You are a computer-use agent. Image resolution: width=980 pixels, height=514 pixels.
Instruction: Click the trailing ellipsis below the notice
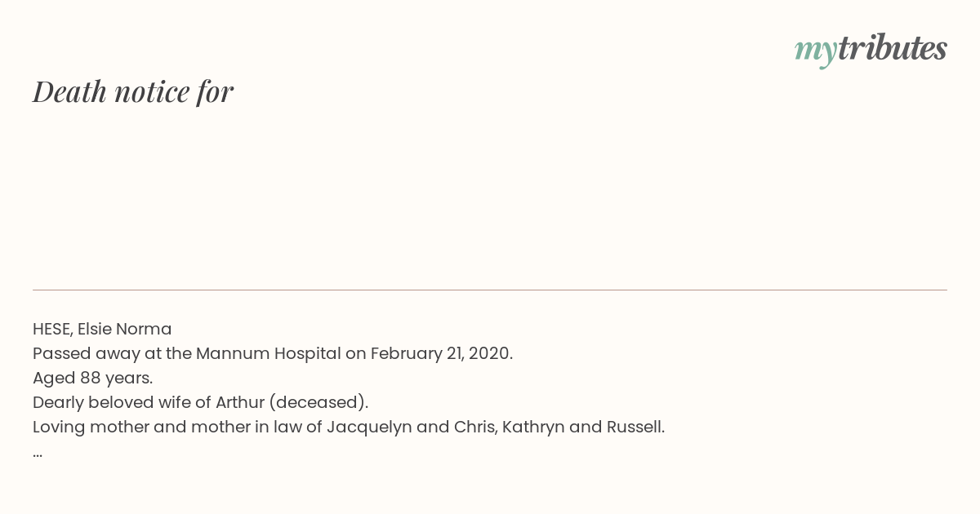(x=38, y=453)
